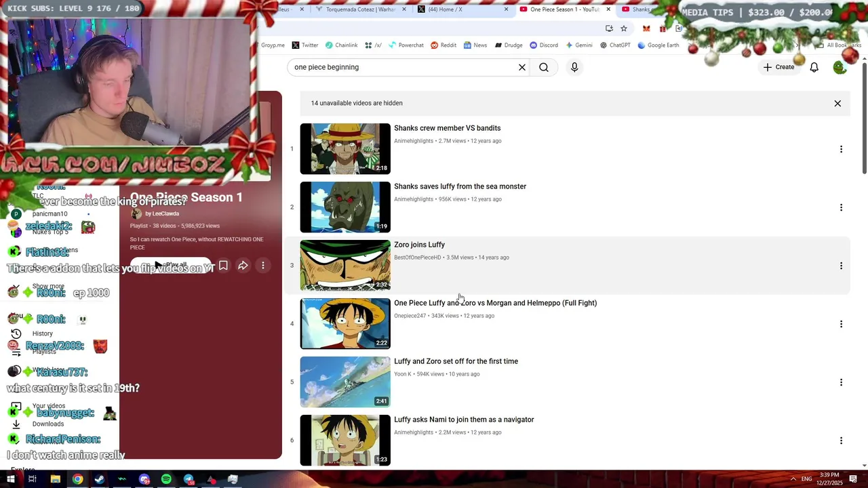Open Zoro joins Luffy video title
Screen dimensions: 868x488
pos(420,245)
